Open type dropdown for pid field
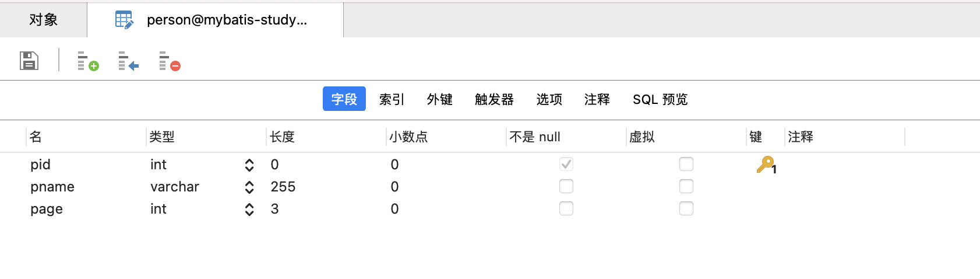 coord(249,165)
